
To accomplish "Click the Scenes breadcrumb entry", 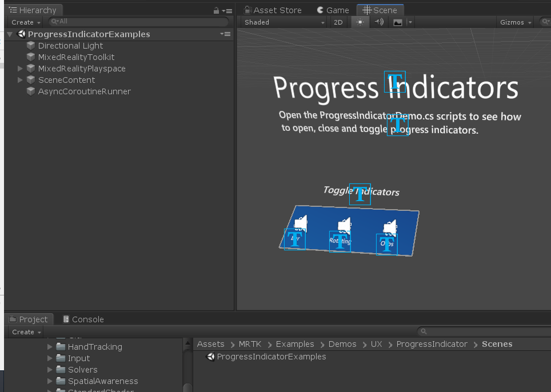I will tap(497, 344).
